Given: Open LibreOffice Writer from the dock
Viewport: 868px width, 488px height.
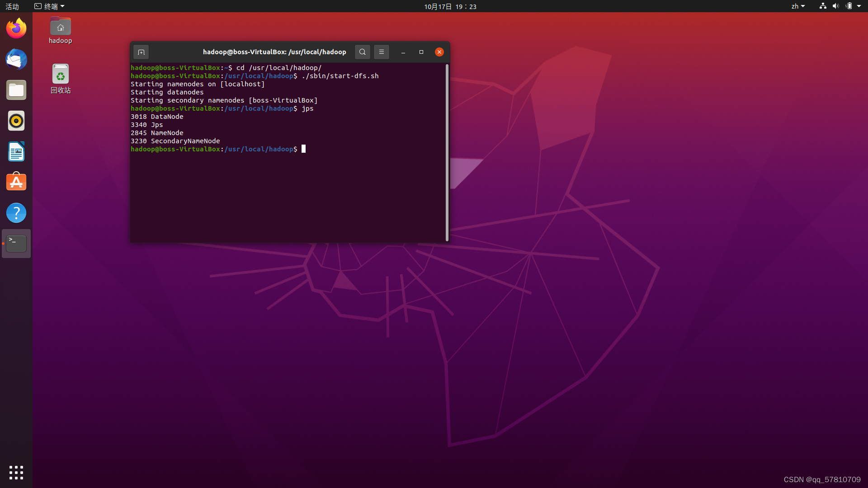Looking at the screenshot, I should click(x=16, y=151).
